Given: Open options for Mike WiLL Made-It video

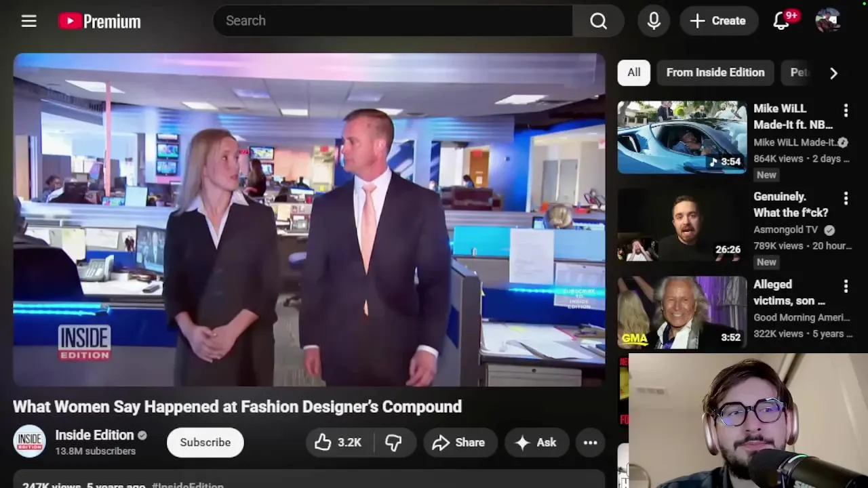Looking at the screenshot, I should tap(846, 110).
